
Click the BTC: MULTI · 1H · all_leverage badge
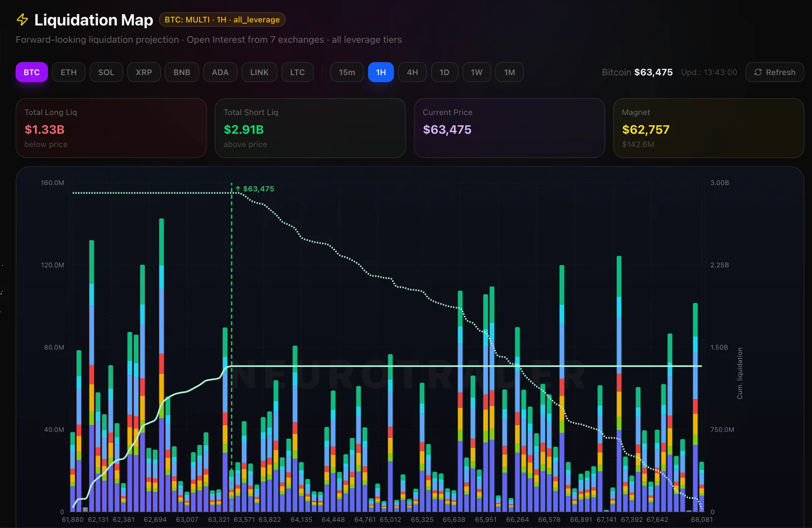pos(222,20)
